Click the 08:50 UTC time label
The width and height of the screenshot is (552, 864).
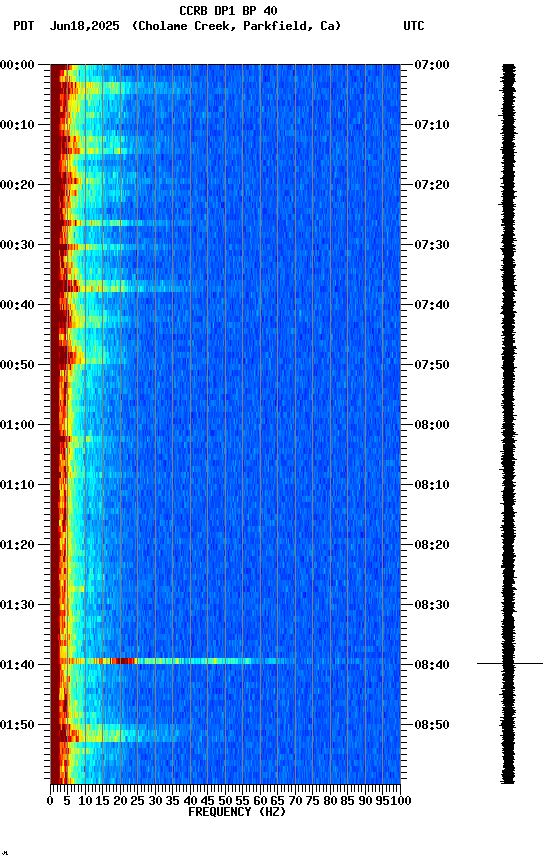(432, 725)
